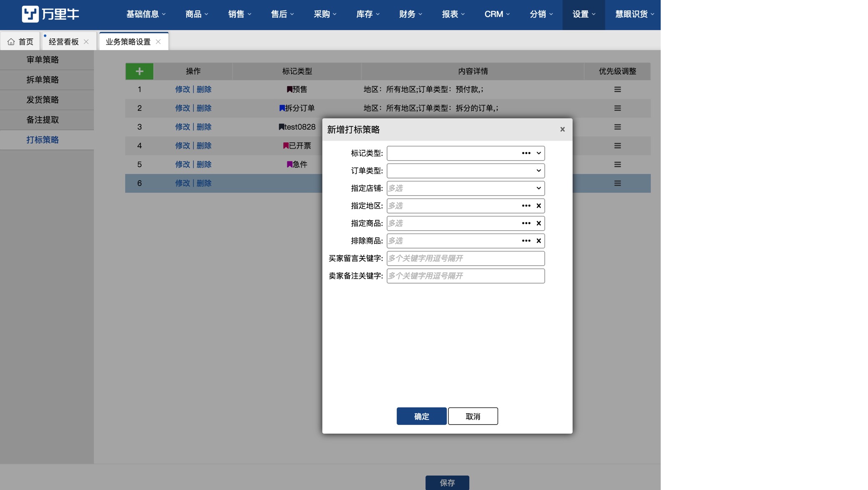This screenshot has height=490, width=868.
Task: Click the 确定 button in the dialog
Action: [x=421, y=416]
